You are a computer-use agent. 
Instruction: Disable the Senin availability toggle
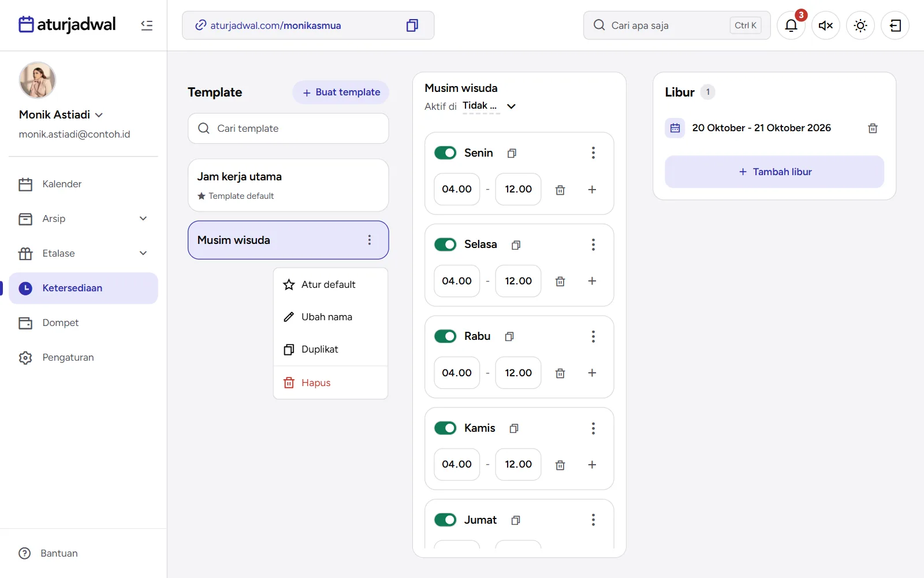445,153
